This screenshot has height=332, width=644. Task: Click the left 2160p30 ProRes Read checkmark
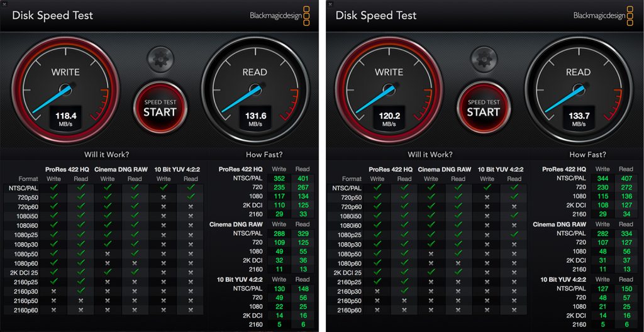[81, 291]
